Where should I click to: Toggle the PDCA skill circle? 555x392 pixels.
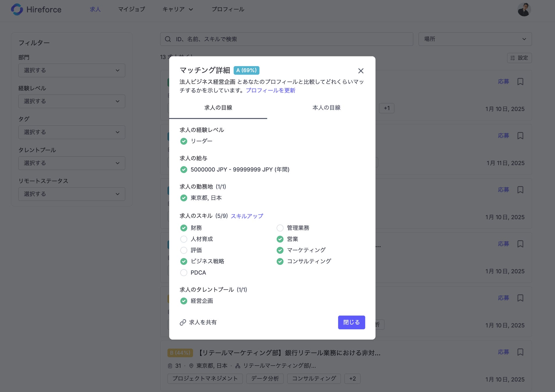[184, 273]
